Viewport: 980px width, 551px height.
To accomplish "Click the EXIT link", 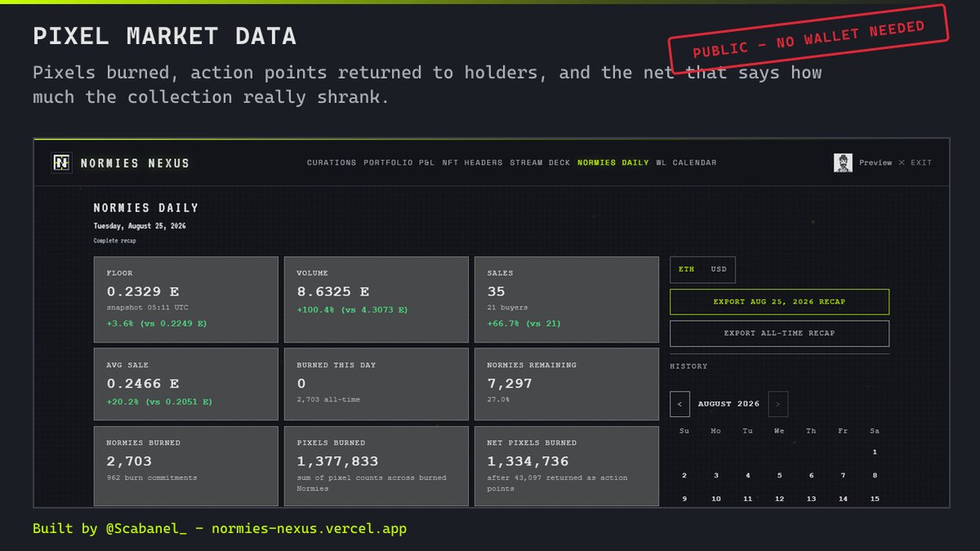I will point(921,163).
